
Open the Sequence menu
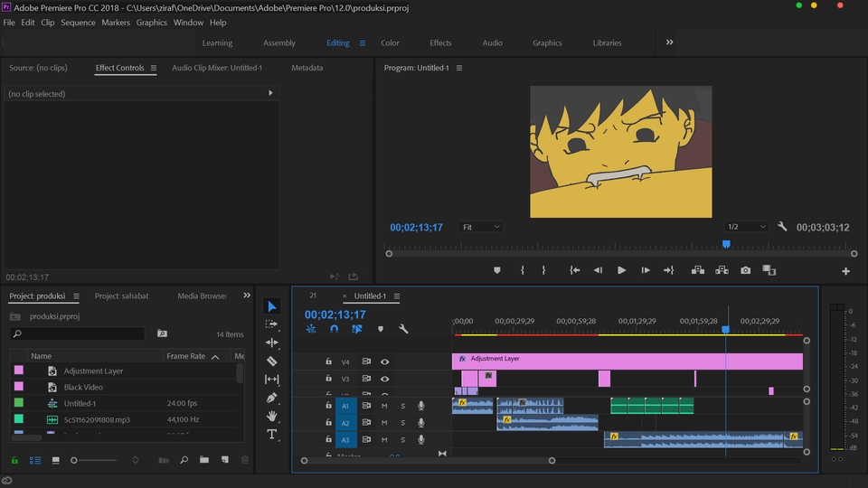pyautogui.click(x=78, y=23)
